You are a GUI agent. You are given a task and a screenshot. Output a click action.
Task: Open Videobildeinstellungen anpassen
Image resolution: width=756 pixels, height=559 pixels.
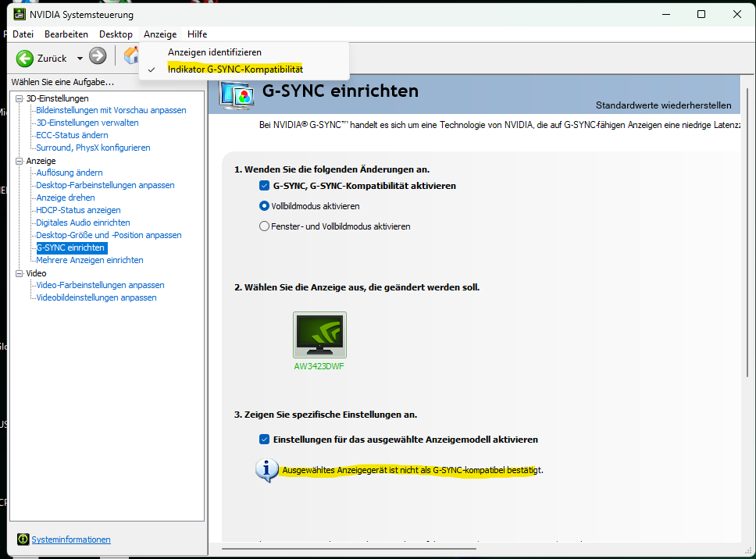96,297
